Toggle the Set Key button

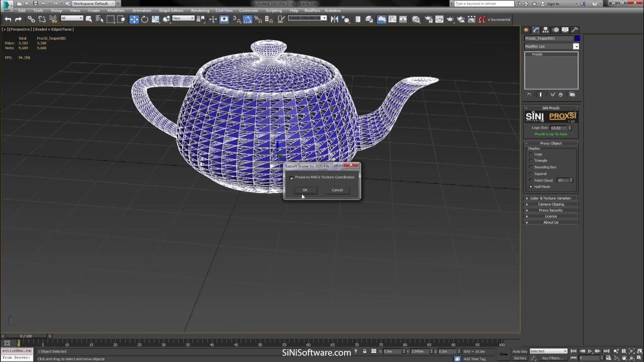pos(520,358)
